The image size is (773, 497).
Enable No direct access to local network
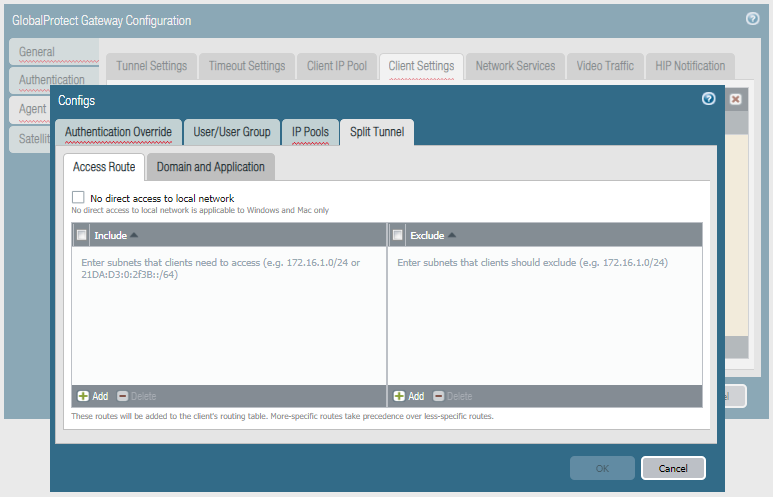(78, 197)
